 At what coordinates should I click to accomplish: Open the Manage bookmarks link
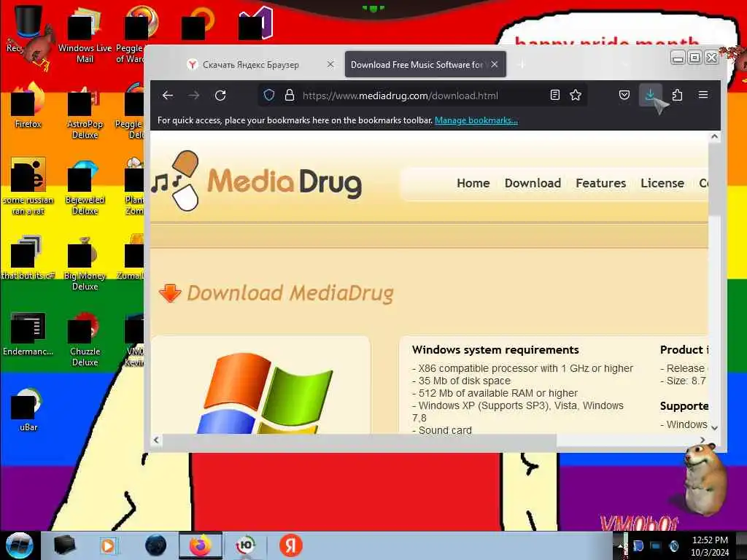click(476, 120)
